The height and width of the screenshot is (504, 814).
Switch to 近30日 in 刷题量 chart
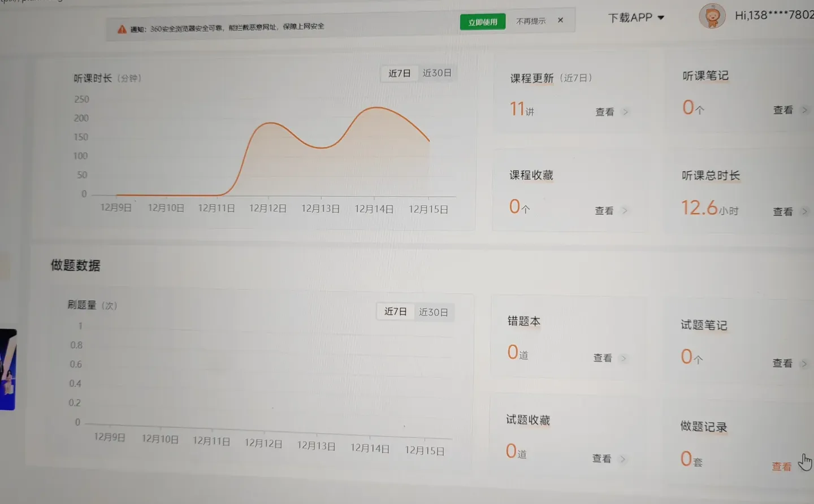(434, 312)
